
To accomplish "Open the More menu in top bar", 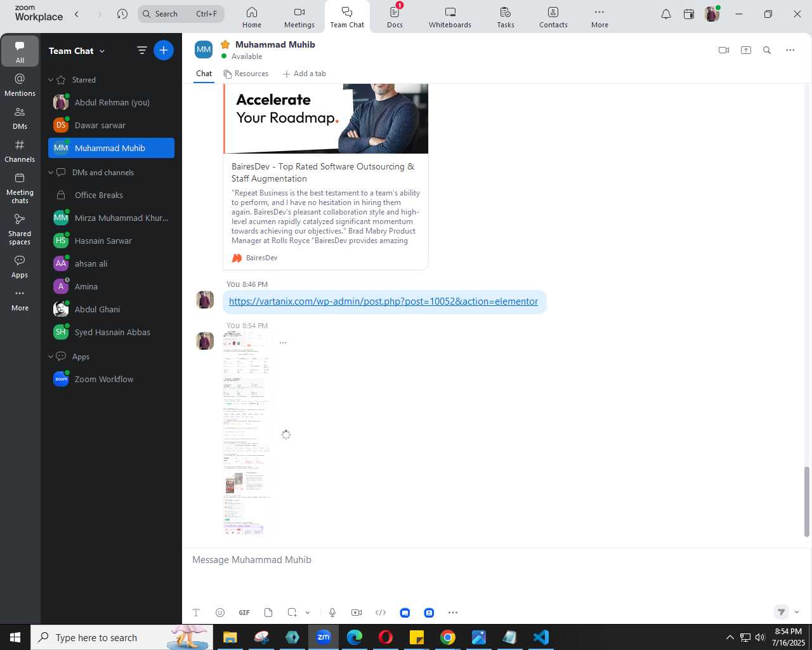I will [599, 17].
